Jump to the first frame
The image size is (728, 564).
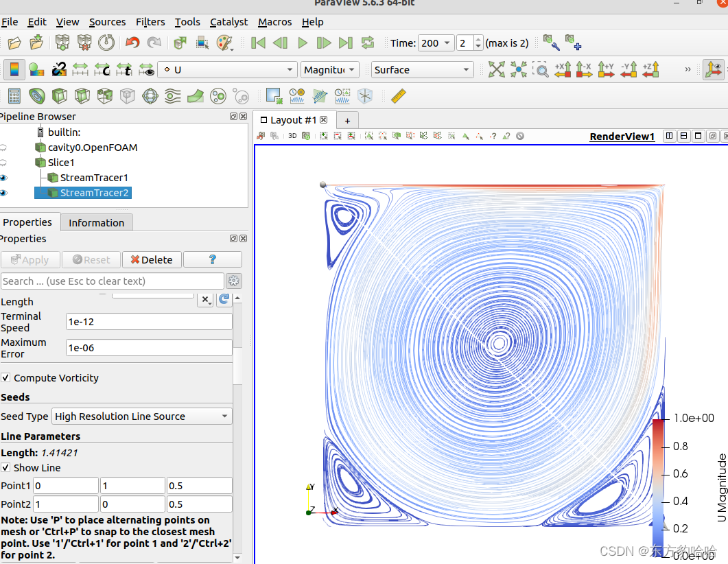coord(258,43)
